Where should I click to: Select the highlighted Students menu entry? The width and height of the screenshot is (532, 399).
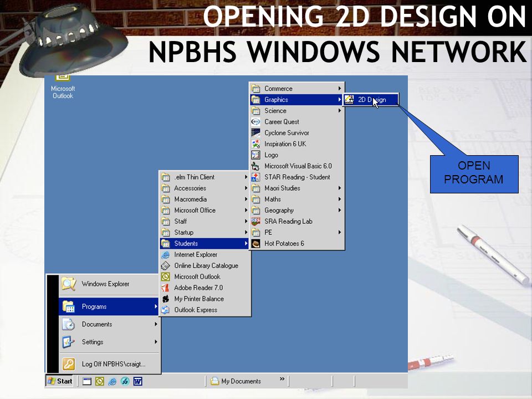coord(204,244)
